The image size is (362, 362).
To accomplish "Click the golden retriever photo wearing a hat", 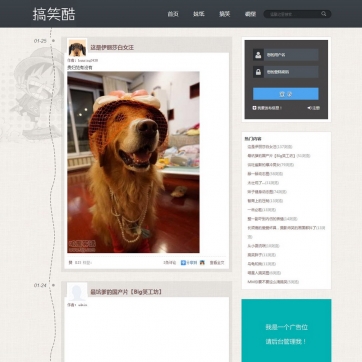I will tap(133, 162).
